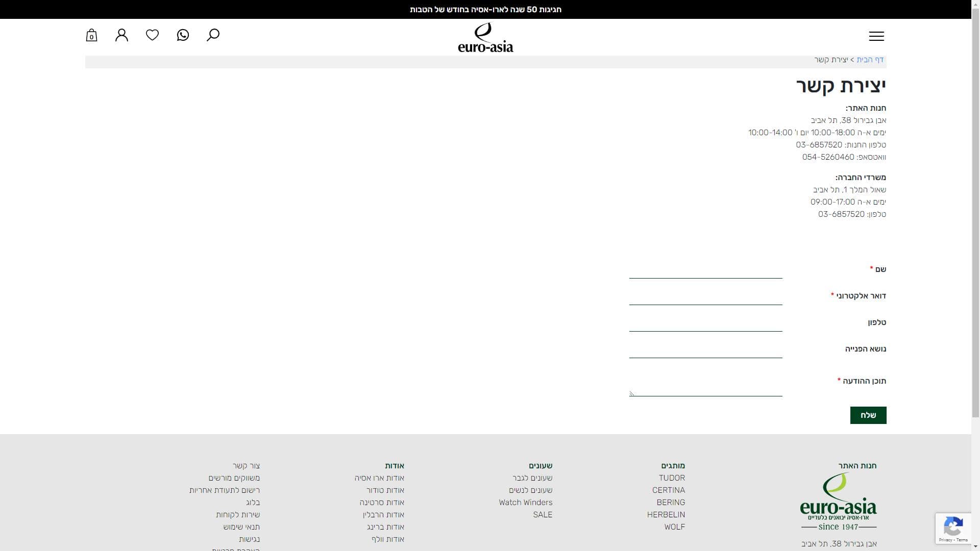Open the wishlist heart icon
Viewport: 980px width, 551px height.
click(152, 35)
